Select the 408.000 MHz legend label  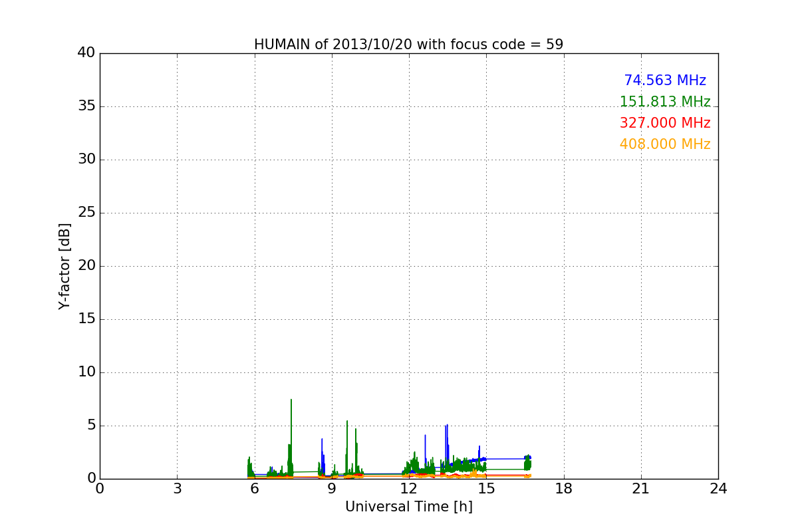665,144
